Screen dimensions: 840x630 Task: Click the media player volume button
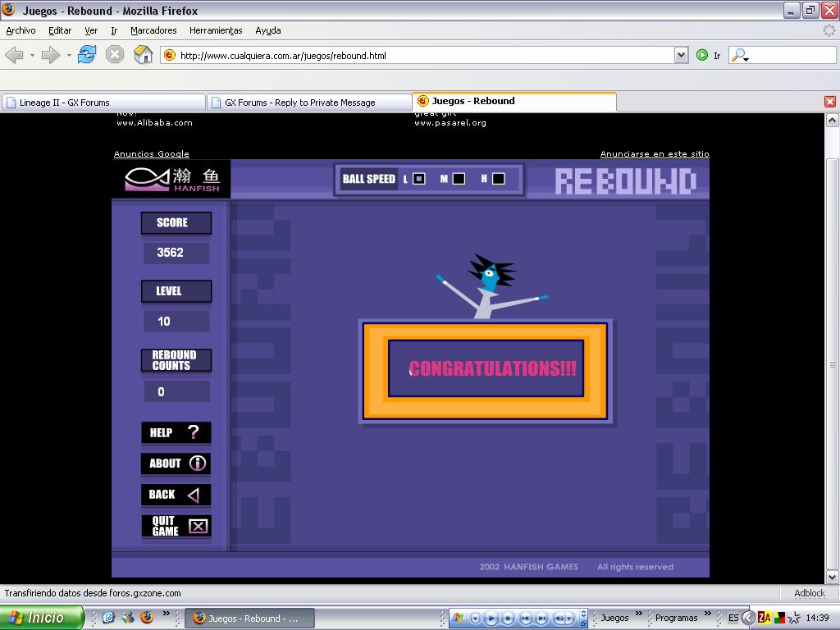click(x=559, y=618)
